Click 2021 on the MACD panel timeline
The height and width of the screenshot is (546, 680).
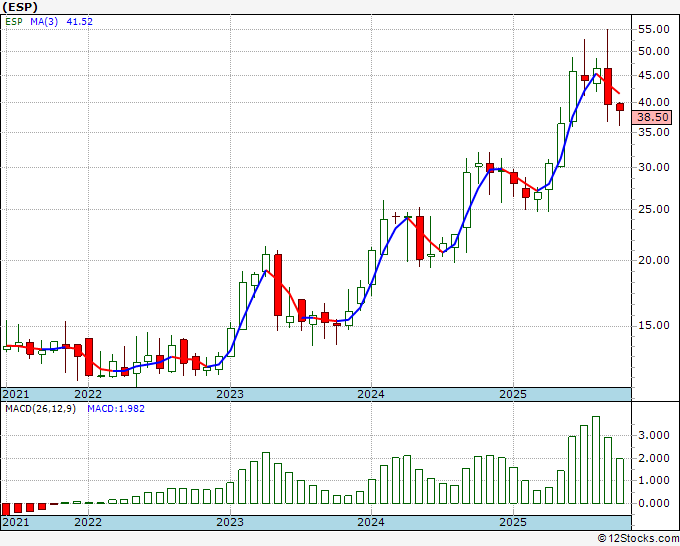[15, 522]
